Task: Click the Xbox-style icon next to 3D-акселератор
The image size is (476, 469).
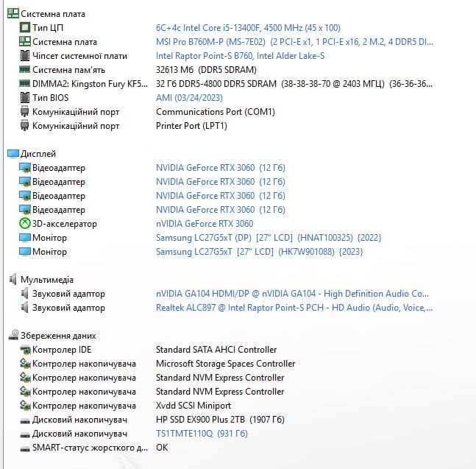Action: click(25, 224)
